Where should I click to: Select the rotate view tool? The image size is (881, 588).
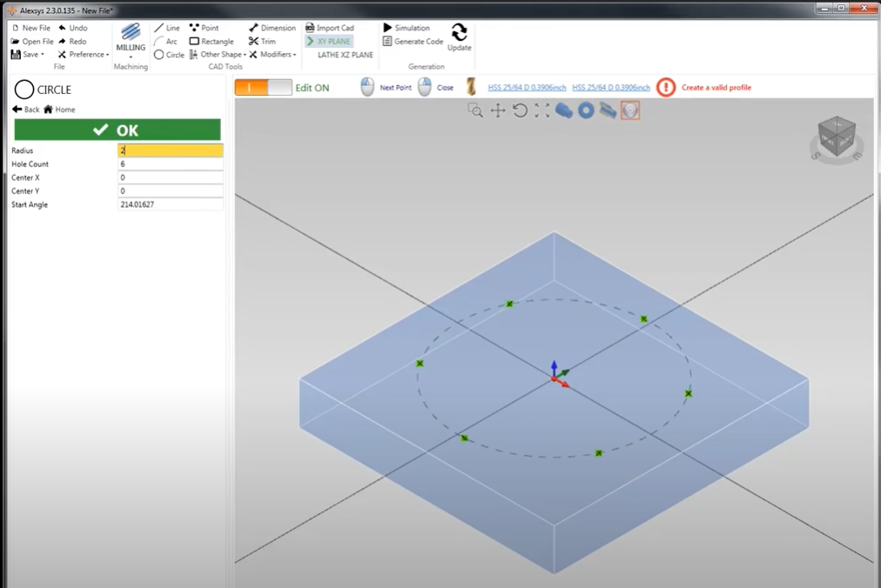point(521,110)
